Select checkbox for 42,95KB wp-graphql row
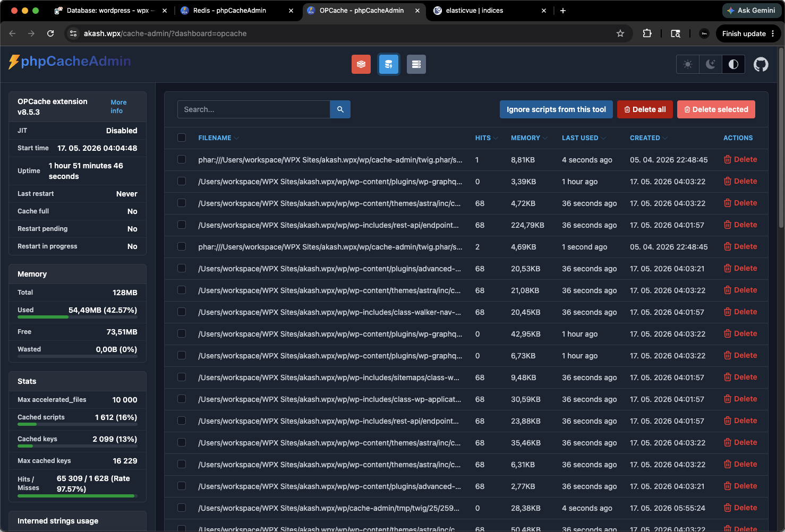 [x=182, y=333]
